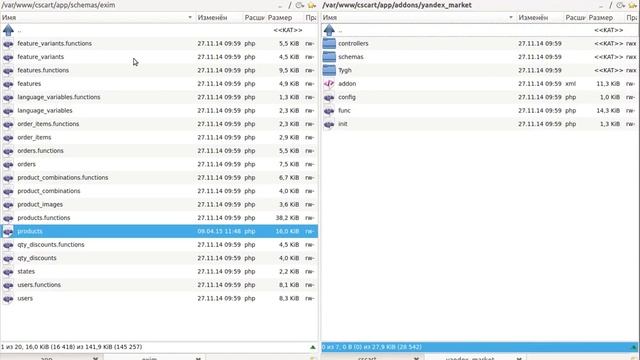The width and height of the screenshot is (640, 360).
Task: Click the right panel status '0 из 7, 0 B'
Action: pos(371,347)
